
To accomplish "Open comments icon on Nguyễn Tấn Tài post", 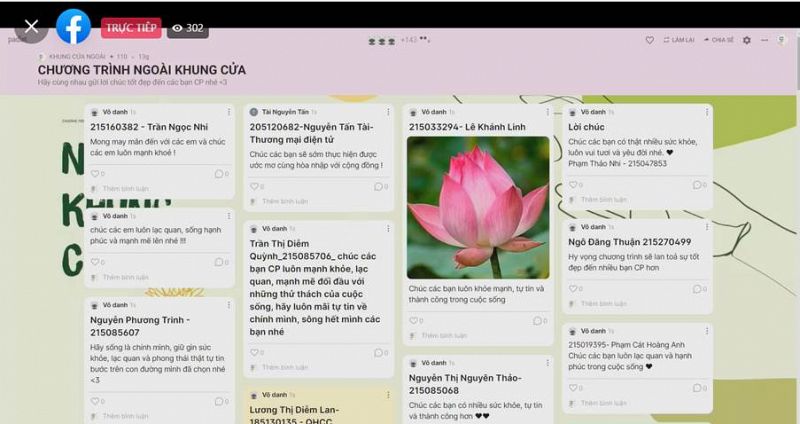I will click(377, 186).
